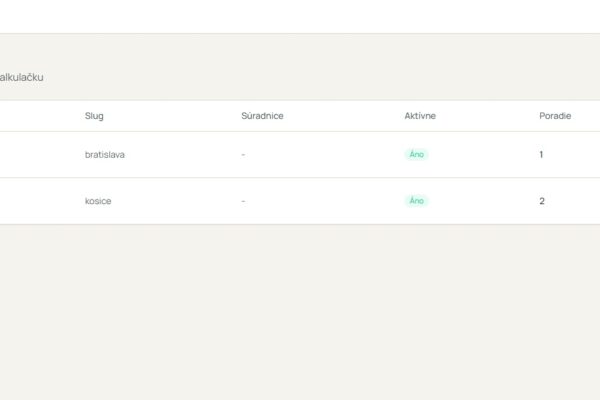Click the blank name cell beside bratislava slug
The image size is (600, 400).
pyautogui.click(x=40, y=155)
